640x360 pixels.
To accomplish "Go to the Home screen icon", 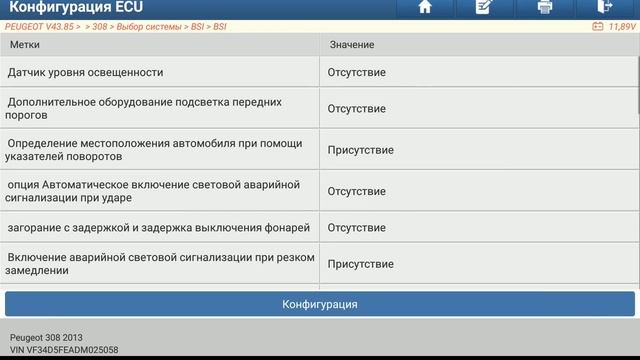I will click(425, 7).
